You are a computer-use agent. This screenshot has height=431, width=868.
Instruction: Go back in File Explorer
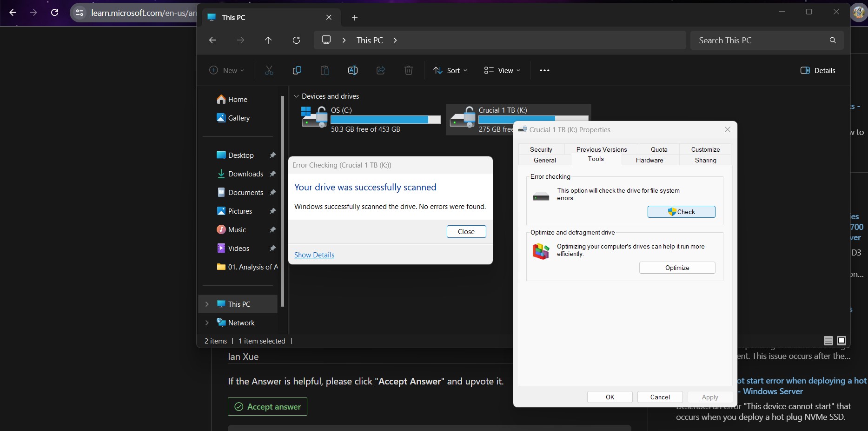tap(212, 40)
